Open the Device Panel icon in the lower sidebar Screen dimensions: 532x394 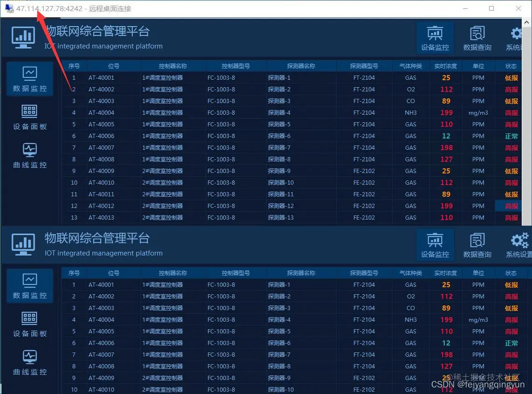click(x=29, y=324)
